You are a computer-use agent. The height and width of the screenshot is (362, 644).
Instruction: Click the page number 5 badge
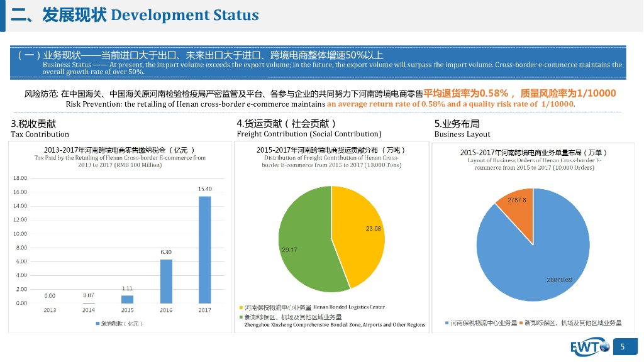click(624, 346)
